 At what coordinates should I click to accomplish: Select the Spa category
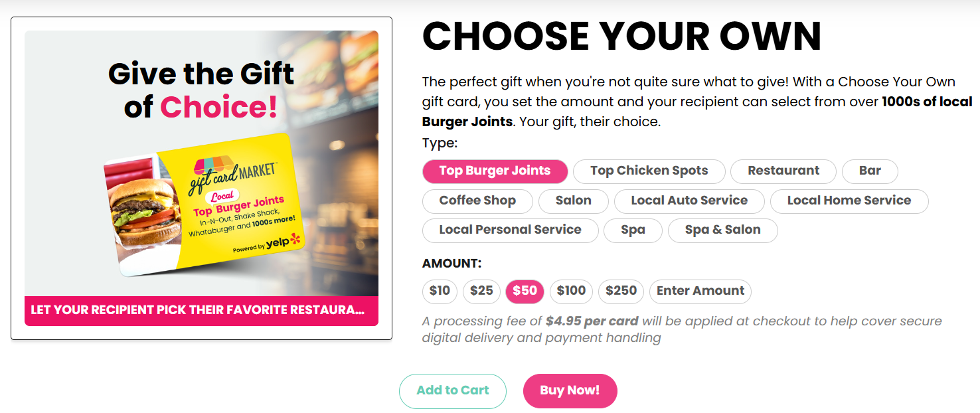click(633, 230)
